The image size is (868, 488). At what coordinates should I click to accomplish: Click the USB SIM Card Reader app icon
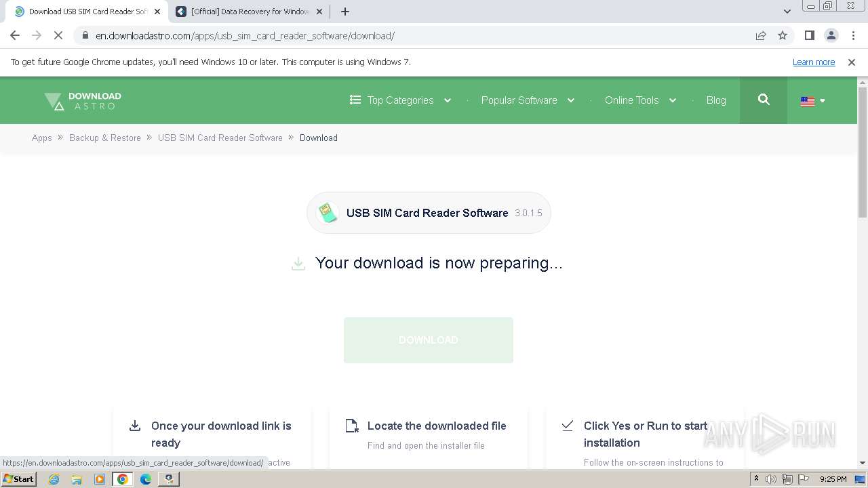click(328, 213)
